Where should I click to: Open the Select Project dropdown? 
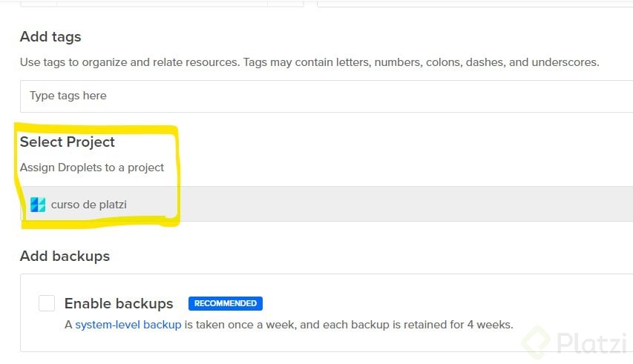327,204
